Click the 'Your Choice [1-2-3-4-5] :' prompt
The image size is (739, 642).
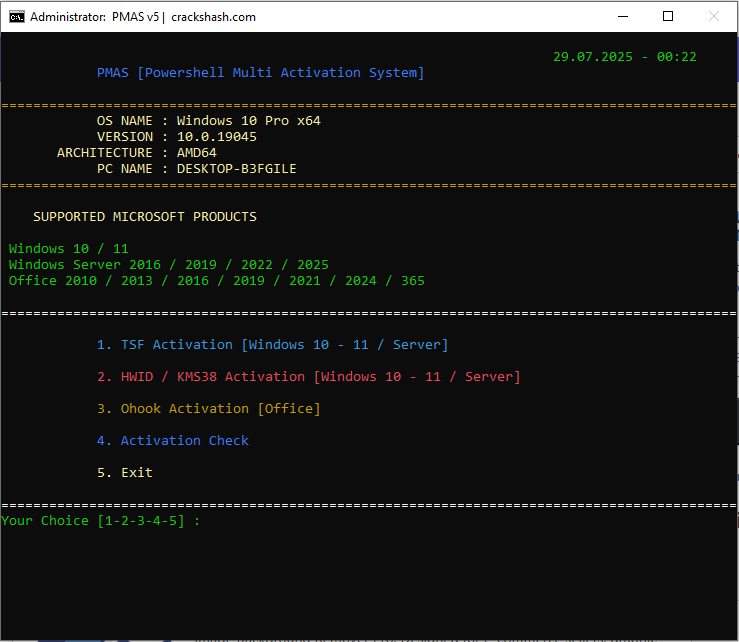100,521
